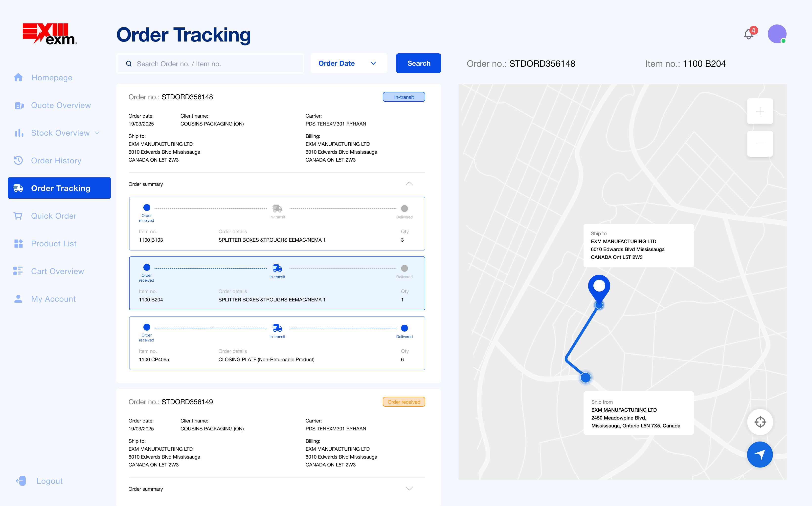Screen dimensions: 812x506
Task: Click the search order number input field
Action: tap(214, 63)
